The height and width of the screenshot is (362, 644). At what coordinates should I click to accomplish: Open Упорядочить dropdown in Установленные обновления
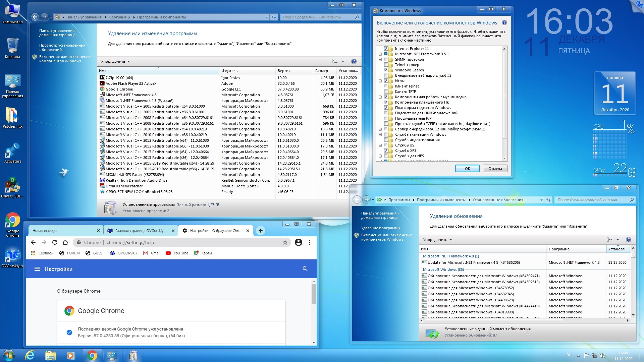pos(437,240)
